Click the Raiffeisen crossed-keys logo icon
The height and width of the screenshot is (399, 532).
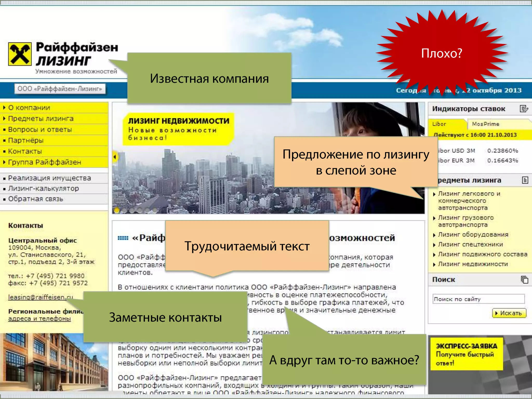[20, 54]
